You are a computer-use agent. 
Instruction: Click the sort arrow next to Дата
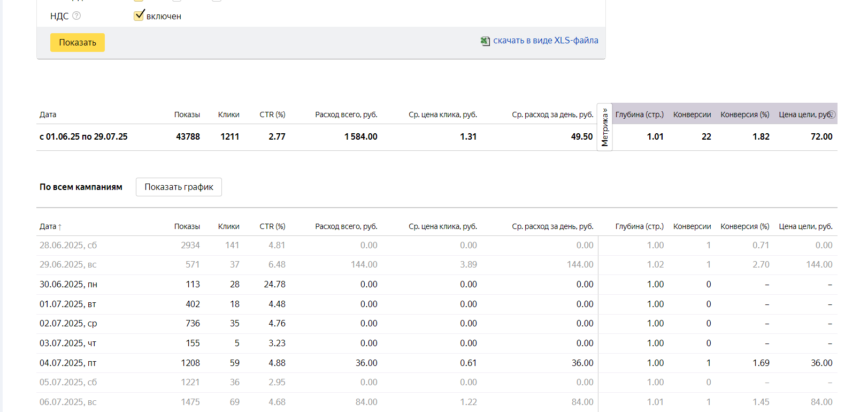pyautogui.click(x=60, y=227)
